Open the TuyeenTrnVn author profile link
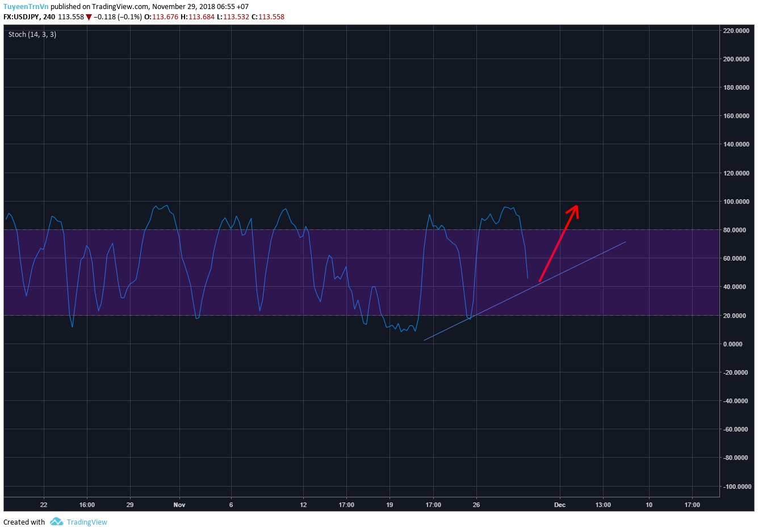Image resolution: width=758 pixels, height=532 pixels. tap(26, 7)
